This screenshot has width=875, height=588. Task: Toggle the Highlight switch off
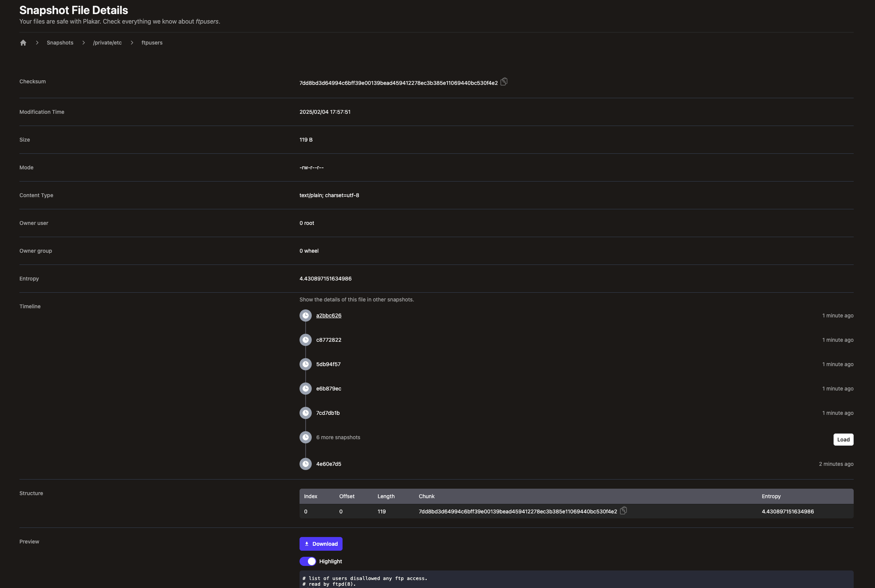coord(308,561)
